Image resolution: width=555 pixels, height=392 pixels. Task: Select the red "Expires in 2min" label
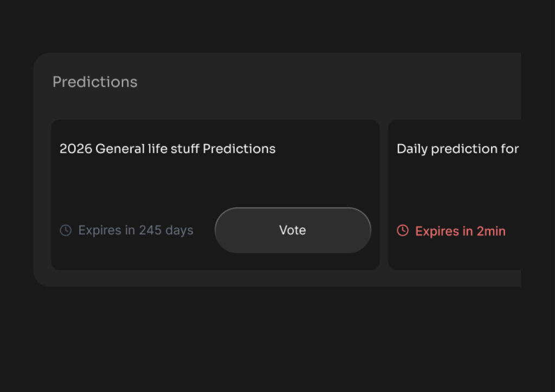pos(460,232)
